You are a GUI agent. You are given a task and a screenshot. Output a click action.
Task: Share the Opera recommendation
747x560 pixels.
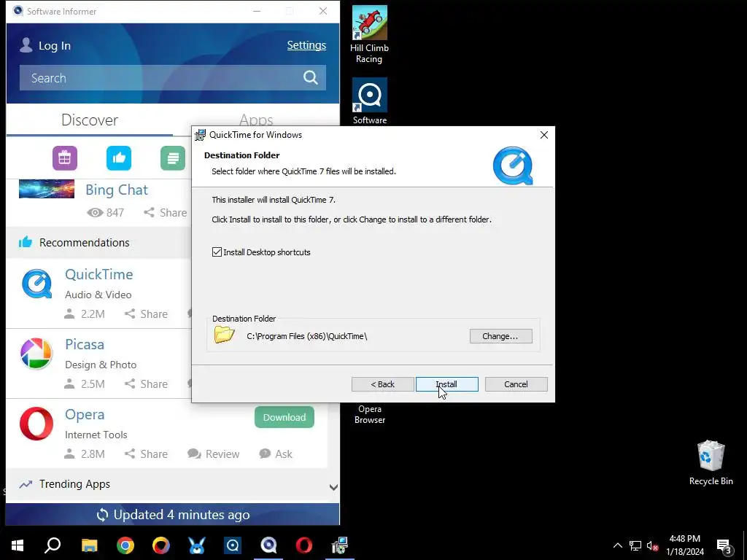146,454
